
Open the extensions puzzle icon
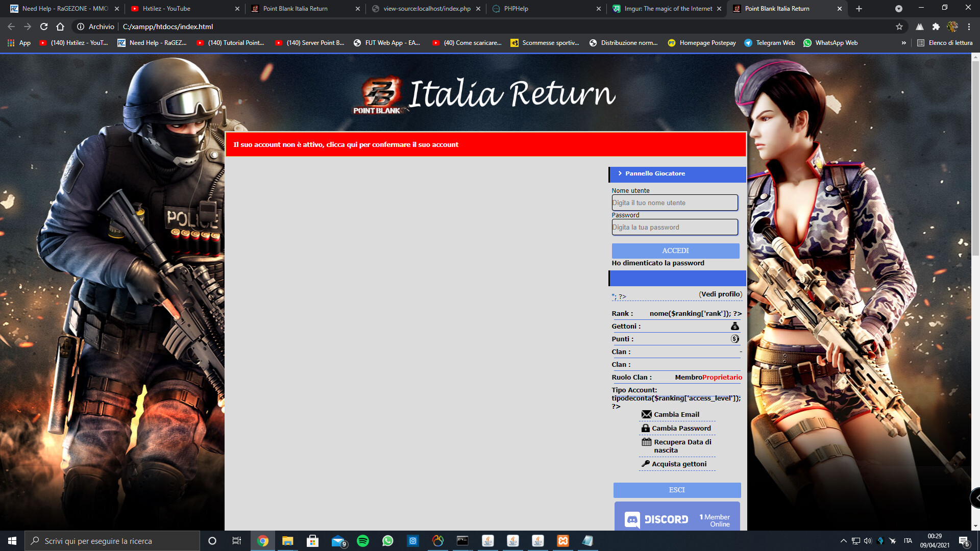pos(936,27)
